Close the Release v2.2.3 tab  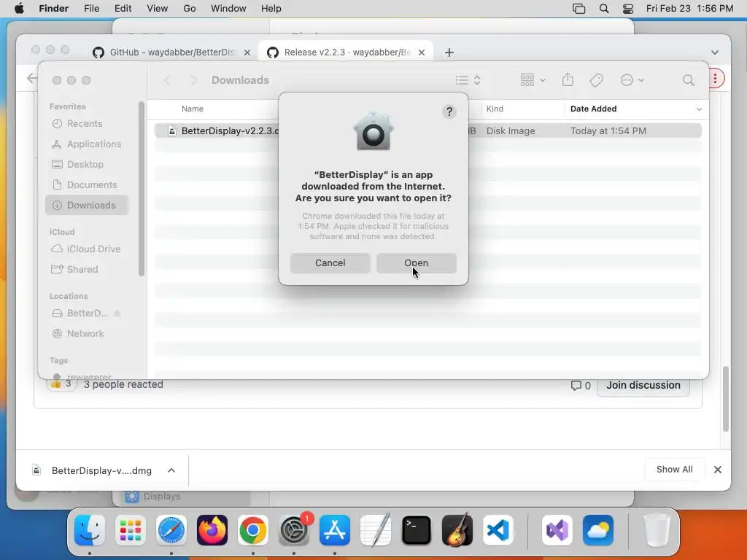pyautogui.click(x=422, y=52)
